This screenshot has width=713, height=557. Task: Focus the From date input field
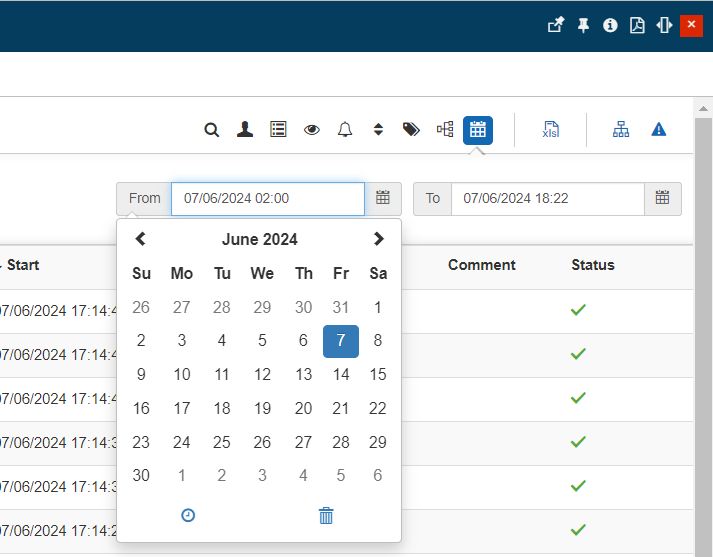pyautogui.click(x=268, y=199)
